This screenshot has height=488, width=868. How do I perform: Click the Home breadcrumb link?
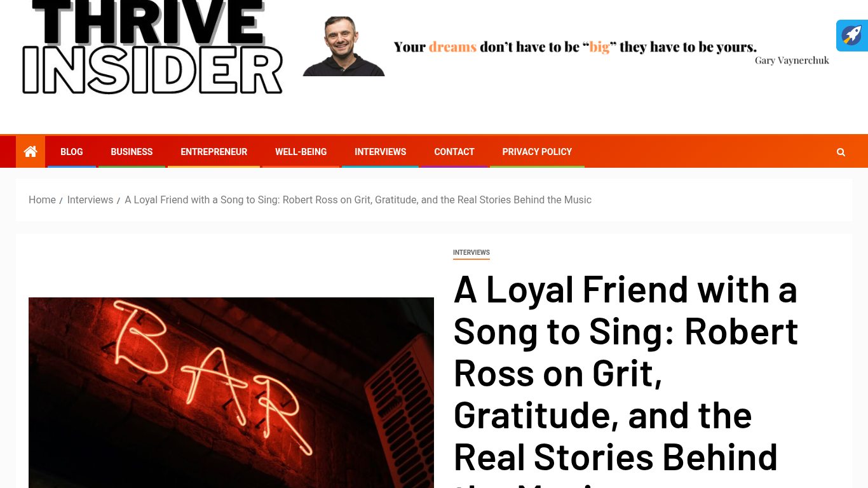[42, 200]
